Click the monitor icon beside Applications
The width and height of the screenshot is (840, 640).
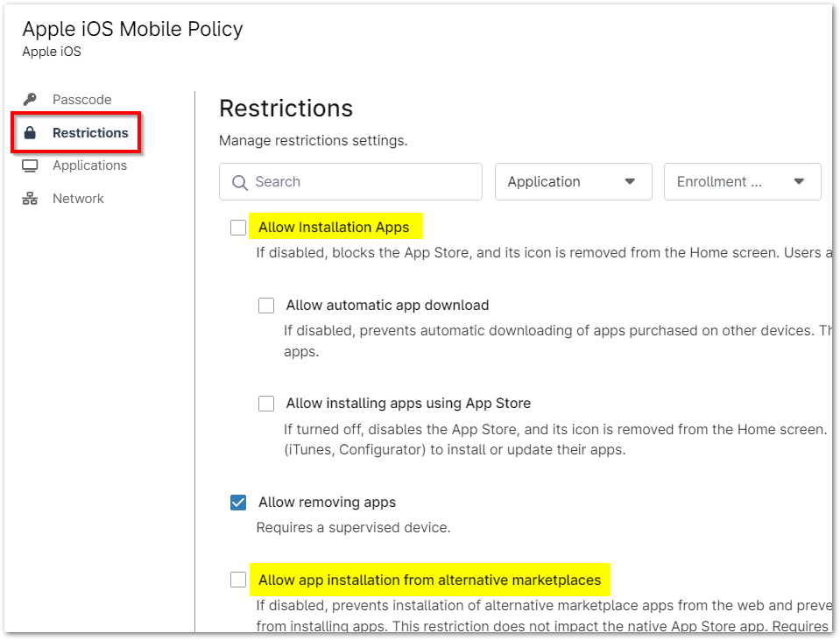click(30, 165)
